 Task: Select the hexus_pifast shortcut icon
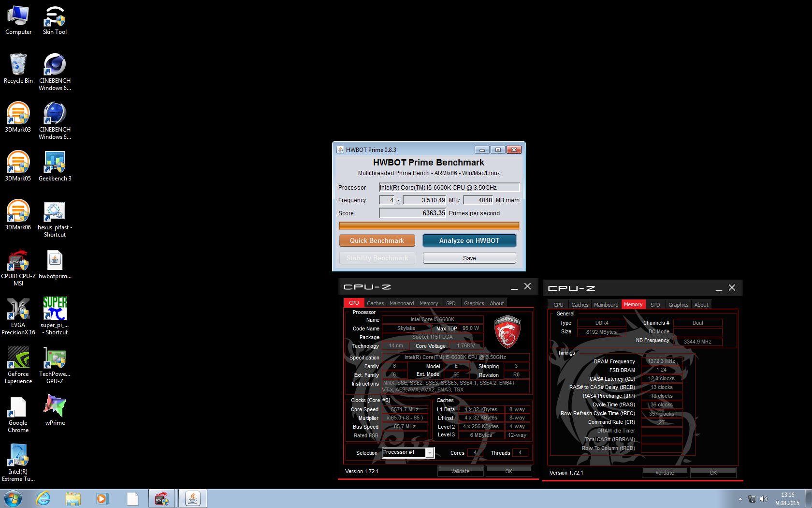point(55,219)
